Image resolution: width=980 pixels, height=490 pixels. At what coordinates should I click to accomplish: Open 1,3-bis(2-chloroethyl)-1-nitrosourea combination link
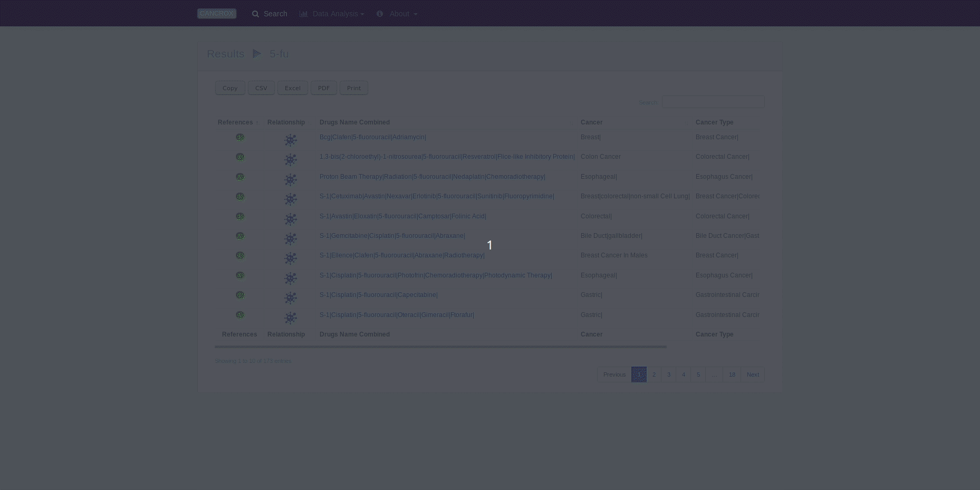[447, 157]
